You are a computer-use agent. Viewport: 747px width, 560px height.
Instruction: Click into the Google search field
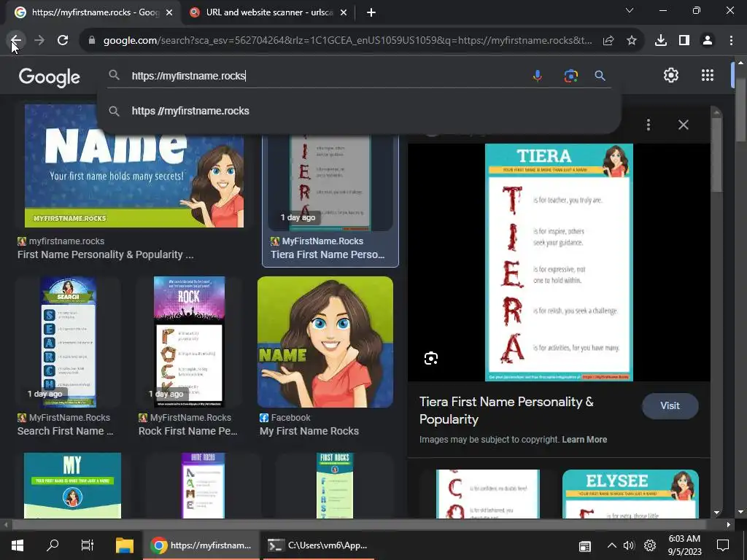(x=329, y=76)
